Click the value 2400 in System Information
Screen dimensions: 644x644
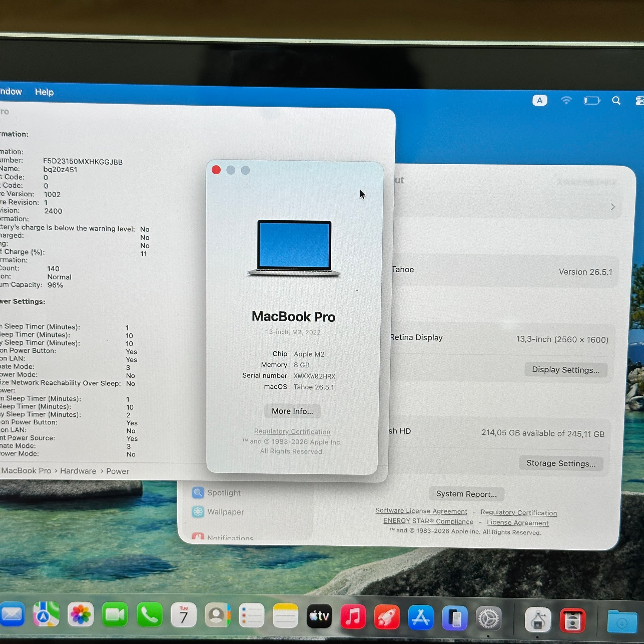pyautogui.click(x=53, y=211)
